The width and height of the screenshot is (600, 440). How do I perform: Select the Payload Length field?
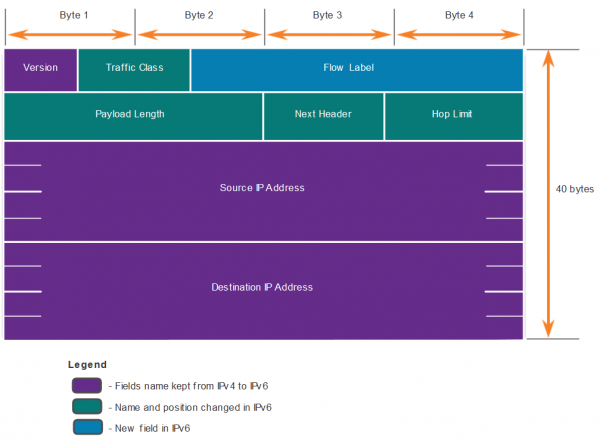(133, 115)
